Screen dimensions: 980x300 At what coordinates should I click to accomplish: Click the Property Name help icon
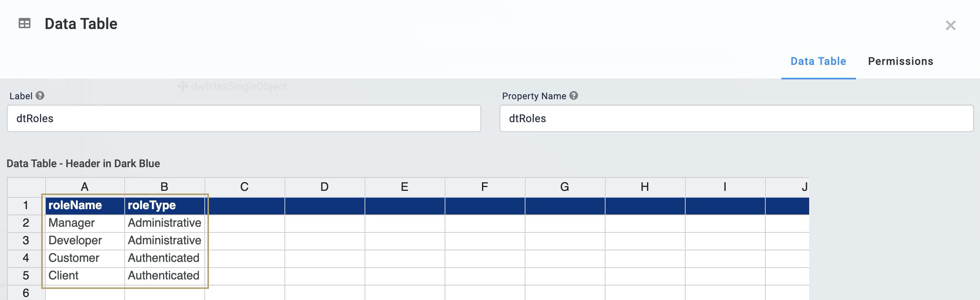coord(574,96)
